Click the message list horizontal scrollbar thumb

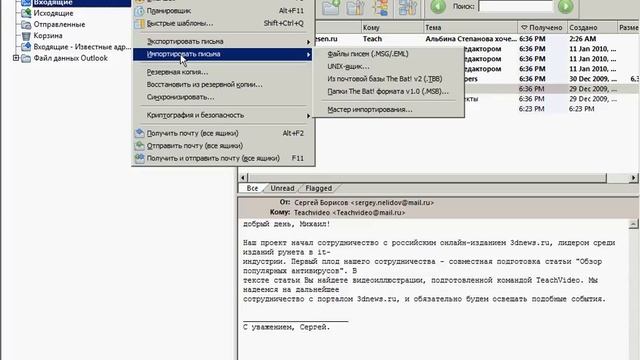(427, 178)
